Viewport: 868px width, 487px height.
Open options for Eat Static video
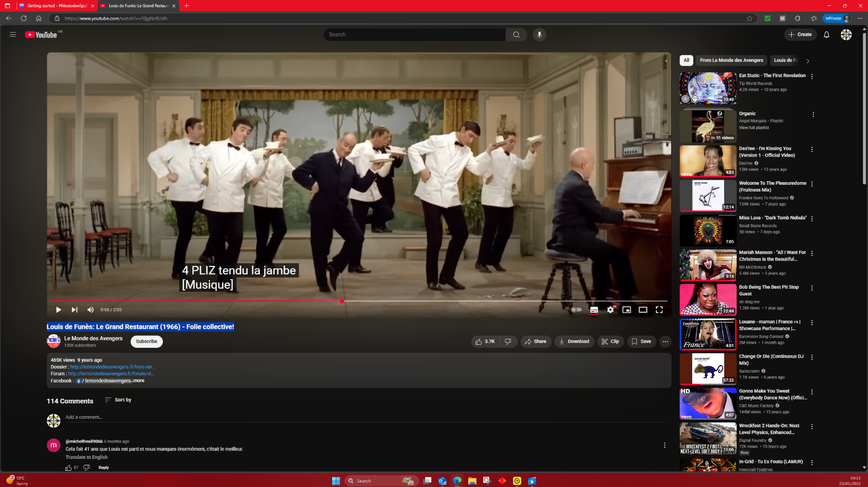pyautogui.click(x=812, y=76)
